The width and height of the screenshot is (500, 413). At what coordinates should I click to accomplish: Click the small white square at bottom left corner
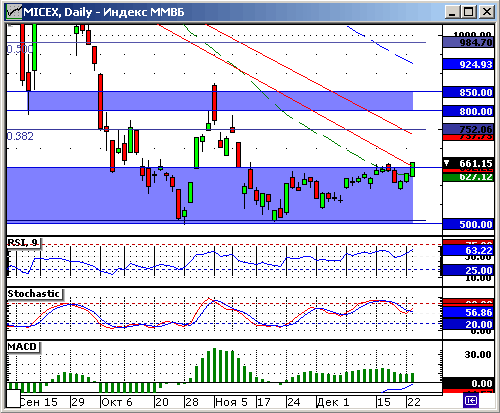(13, 398)
